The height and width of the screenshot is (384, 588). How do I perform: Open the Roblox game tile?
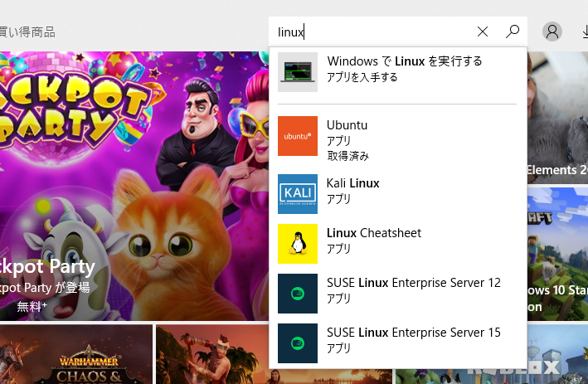[x=557, y=354]
